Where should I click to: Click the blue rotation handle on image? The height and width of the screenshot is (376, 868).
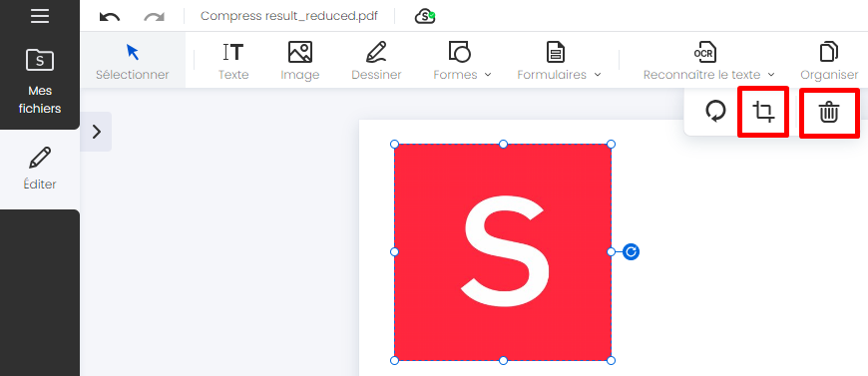point(631,252)
